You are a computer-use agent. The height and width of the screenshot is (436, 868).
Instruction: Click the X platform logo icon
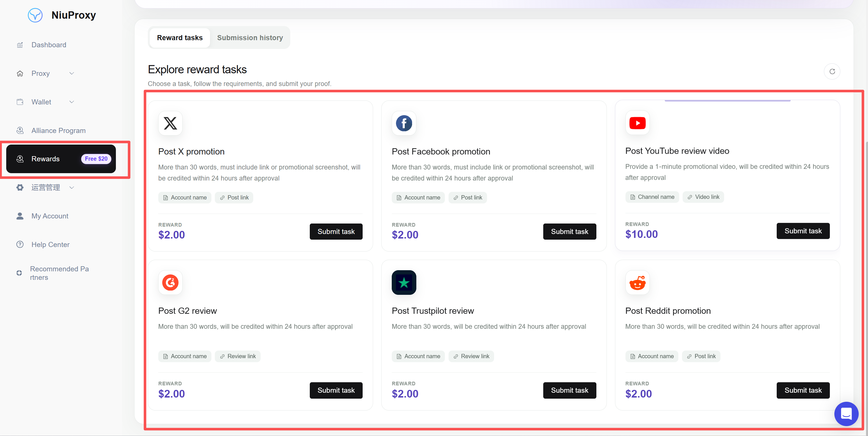pos(170,123)
